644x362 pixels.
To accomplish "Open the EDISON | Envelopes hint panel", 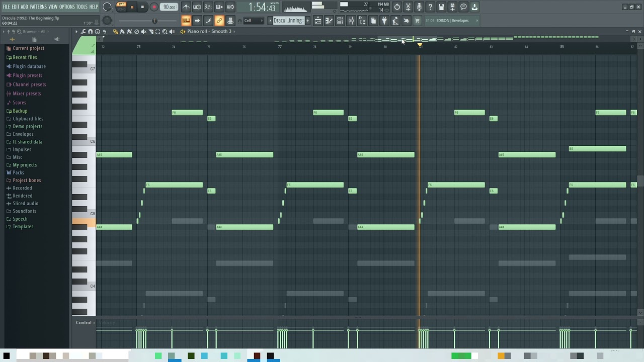I will (452, 21).
